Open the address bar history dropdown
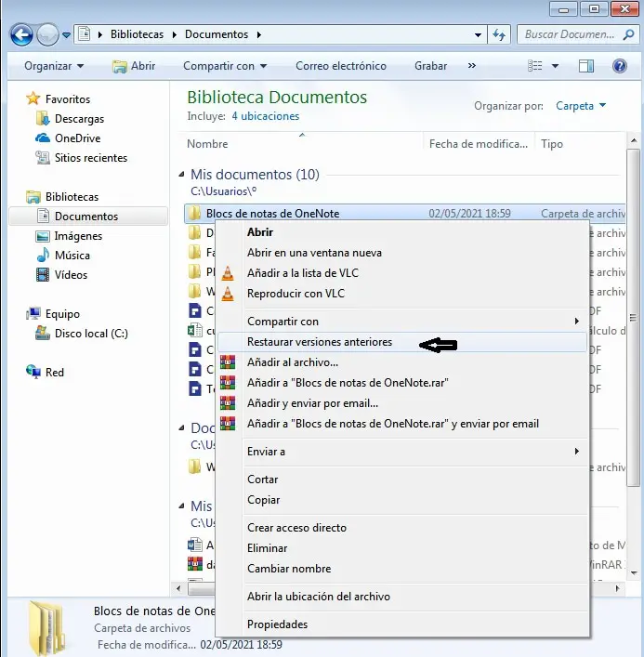 478,34
